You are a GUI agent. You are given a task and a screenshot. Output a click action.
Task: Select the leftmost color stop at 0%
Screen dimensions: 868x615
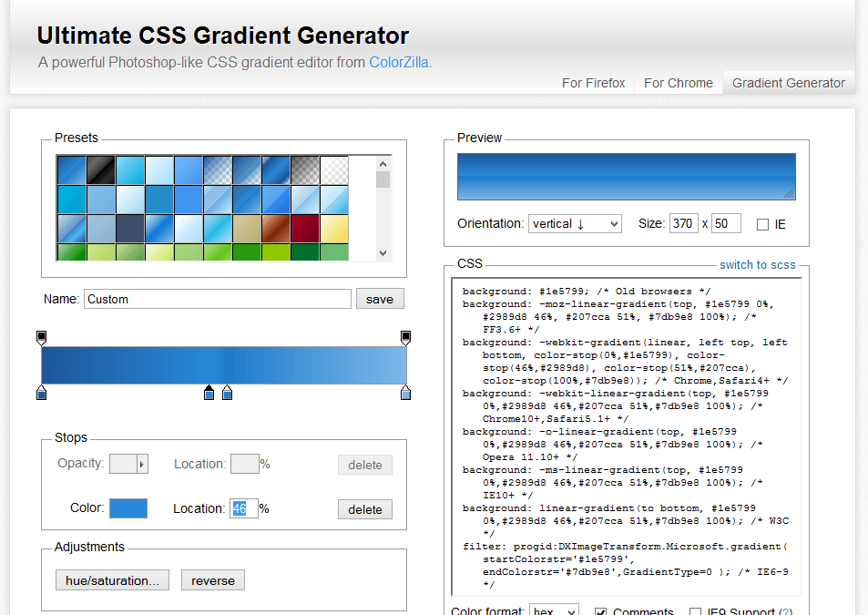[41, 393]
